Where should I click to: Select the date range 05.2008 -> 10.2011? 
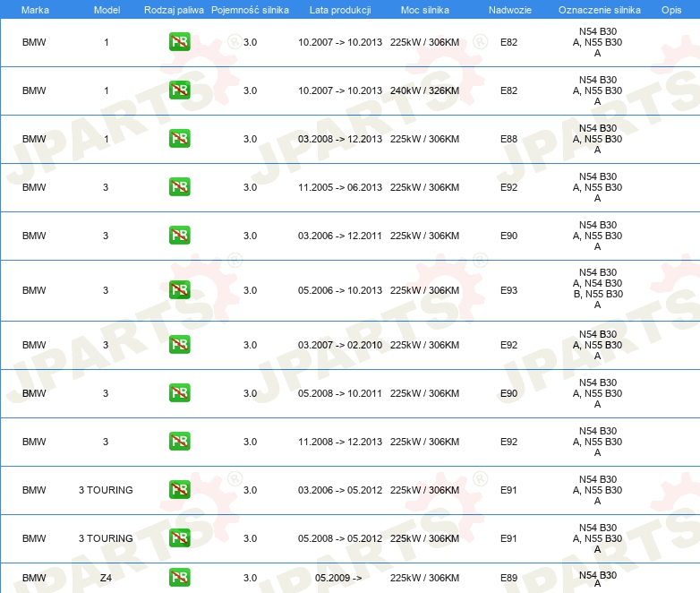(340, 393)
